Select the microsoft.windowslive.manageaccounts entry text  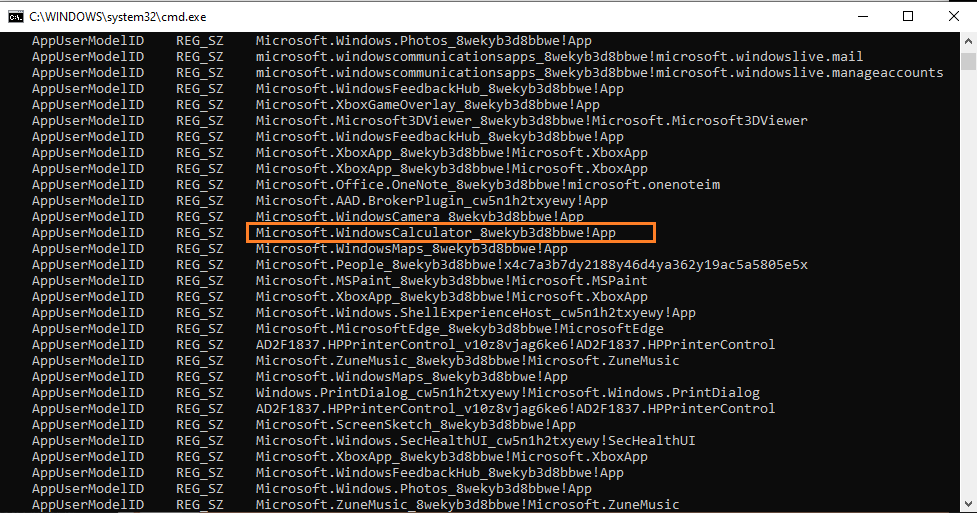[599, 73]
